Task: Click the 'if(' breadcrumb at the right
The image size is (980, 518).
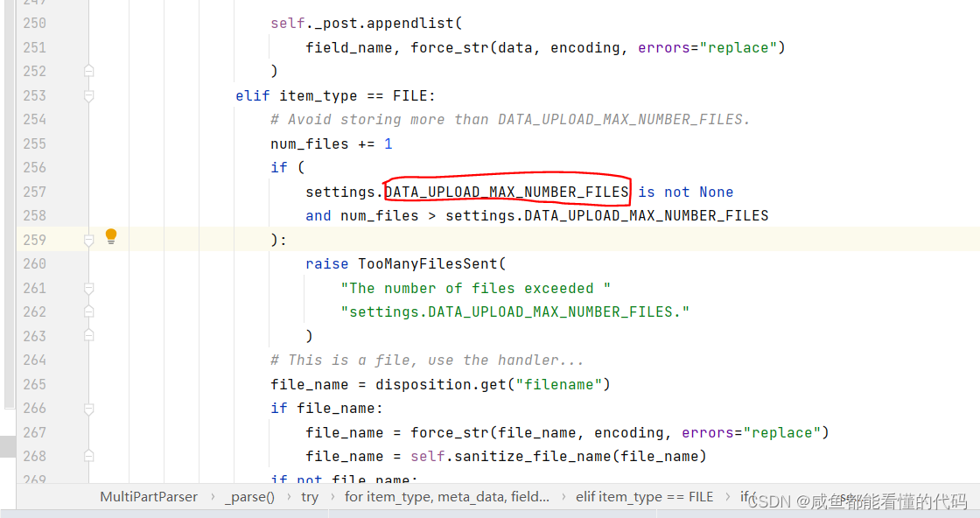Action: [753, 496]
